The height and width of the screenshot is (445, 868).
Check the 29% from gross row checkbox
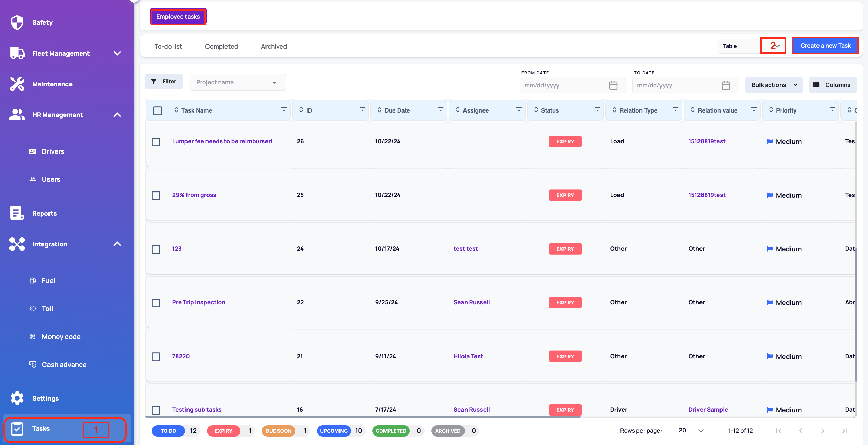pyautogui.click(x=156, y=196)
